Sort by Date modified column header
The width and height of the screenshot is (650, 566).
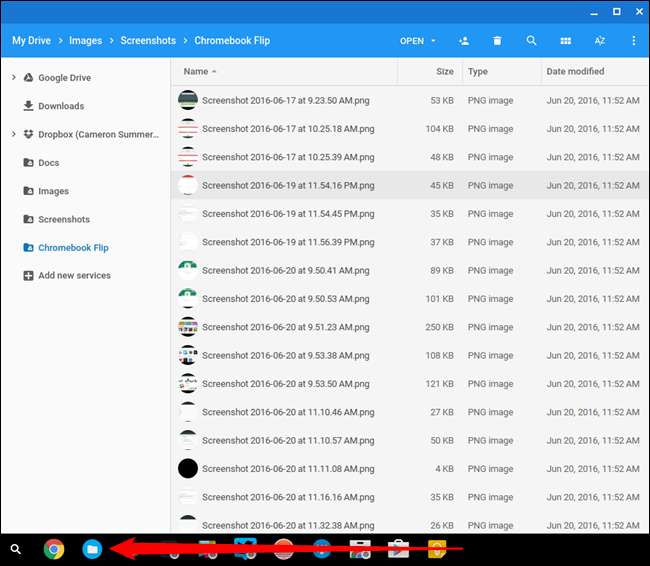(x=574, y=72)
